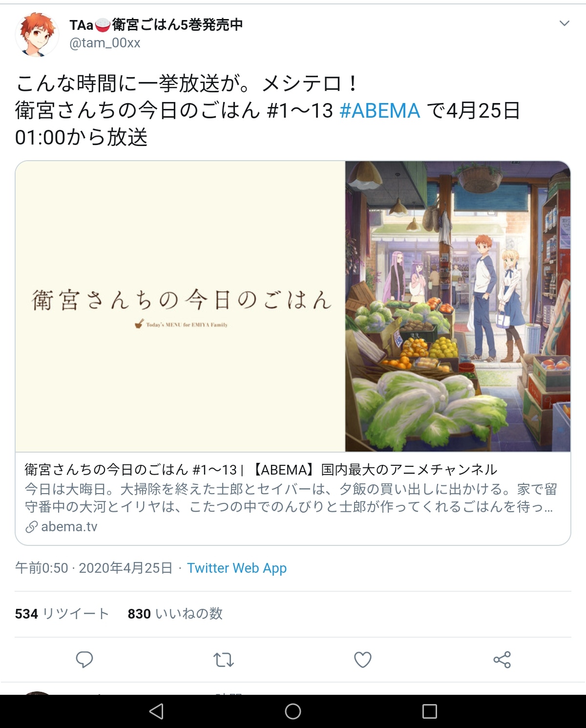Tap the Android home circle button
The image size is (586, 728).
(293, 711)
